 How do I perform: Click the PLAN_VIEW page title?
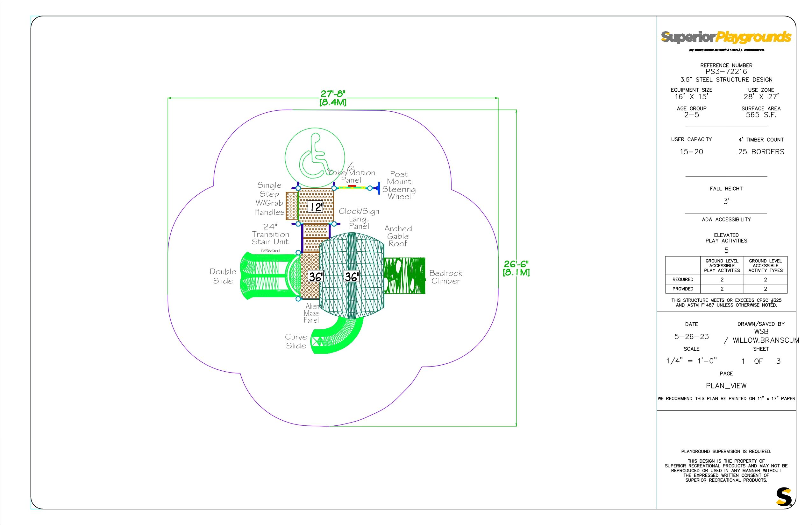click(726, 386)
